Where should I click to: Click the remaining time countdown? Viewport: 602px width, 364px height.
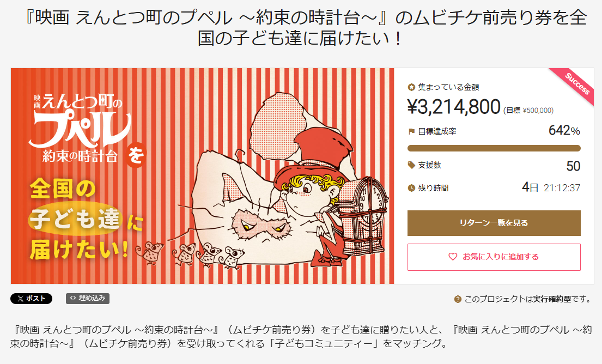click(x=551, y=188)
